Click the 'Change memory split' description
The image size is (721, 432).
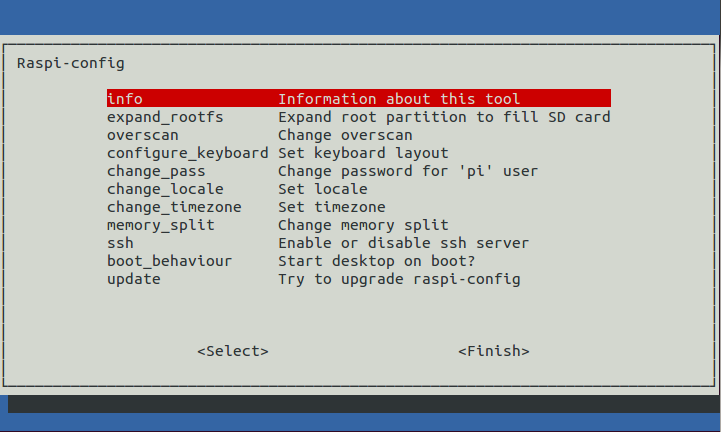point(363,225)
